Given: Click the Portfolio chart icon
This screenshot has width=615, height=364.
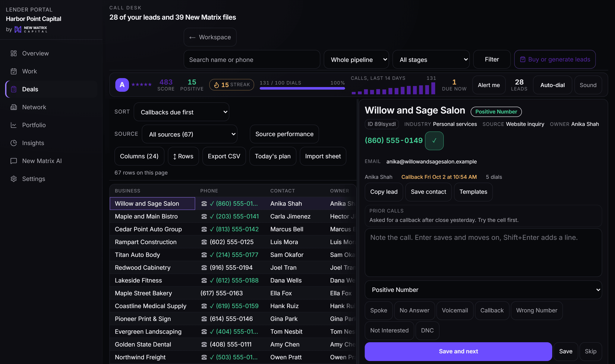Looking at the screenshot, I should (x=13, y=125).
